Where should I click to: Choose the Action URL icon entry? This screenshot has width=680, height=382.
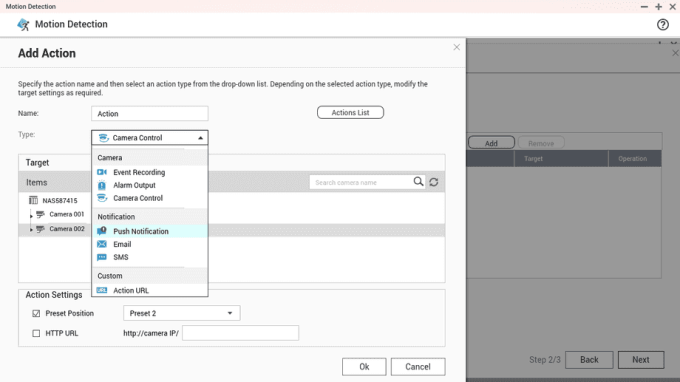pos(102,290)
